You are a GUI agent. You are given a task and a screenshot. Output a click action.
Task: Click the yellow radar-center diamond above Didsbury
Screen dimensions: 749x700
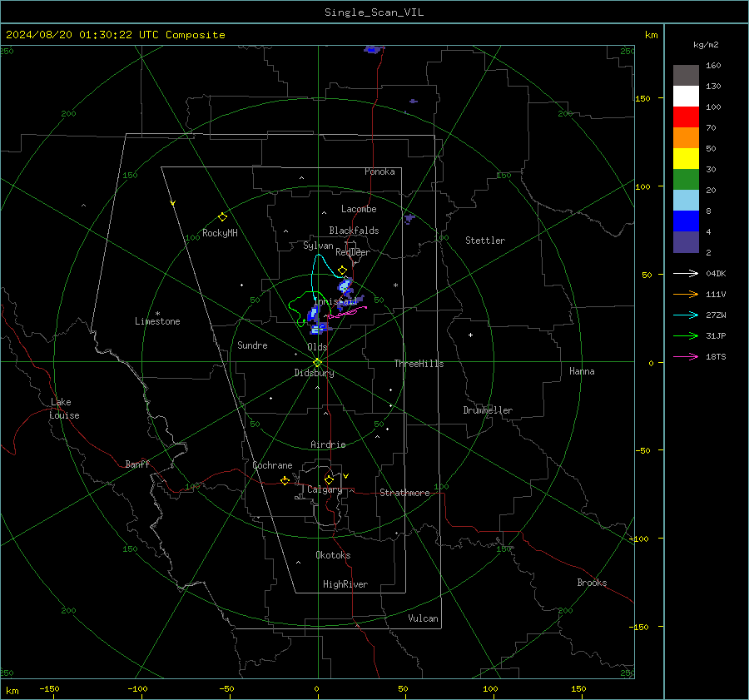point(317,363)
